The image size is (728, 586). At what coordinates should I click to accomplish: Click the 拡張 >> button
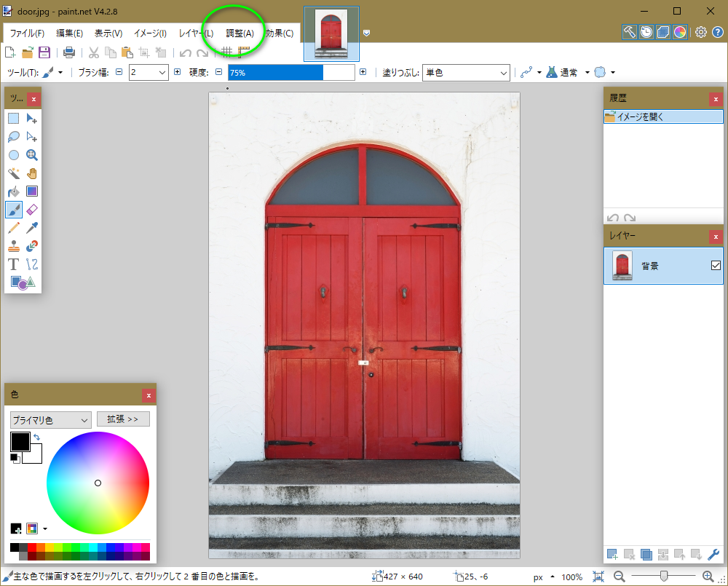click(123, 419)
